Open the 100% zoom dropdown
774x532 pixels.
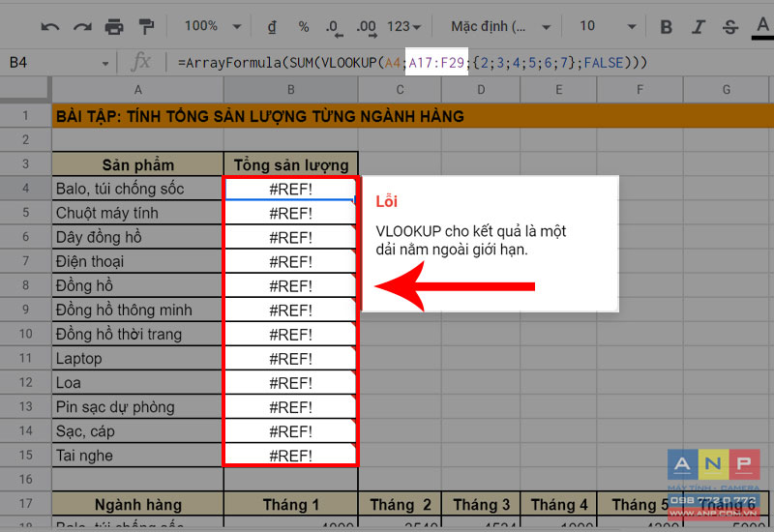213,26
